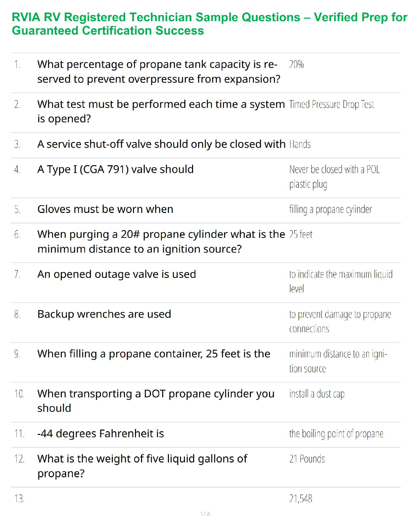Image resolution: width=411 pixels, height=532 pixels.
Task: Click "Never be closed with a POL plastic plug" answer
Action: [334, 177]
